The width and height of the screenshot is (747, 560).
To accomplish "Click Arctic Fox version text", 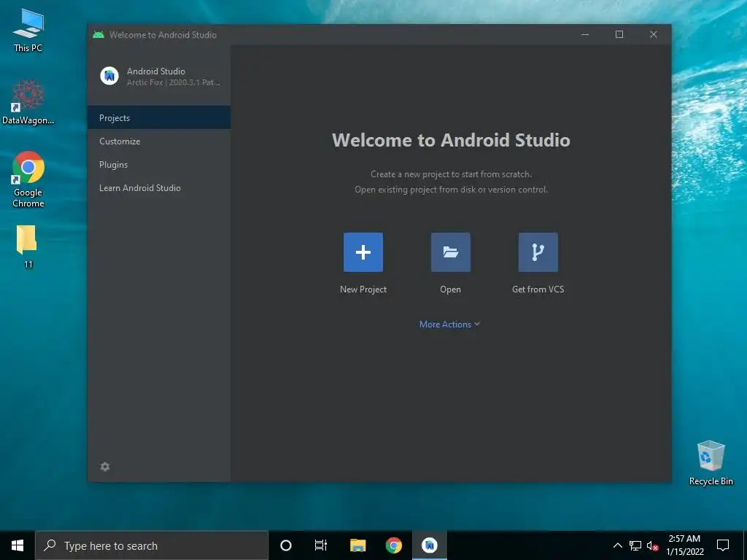I will tap(174, 82).
